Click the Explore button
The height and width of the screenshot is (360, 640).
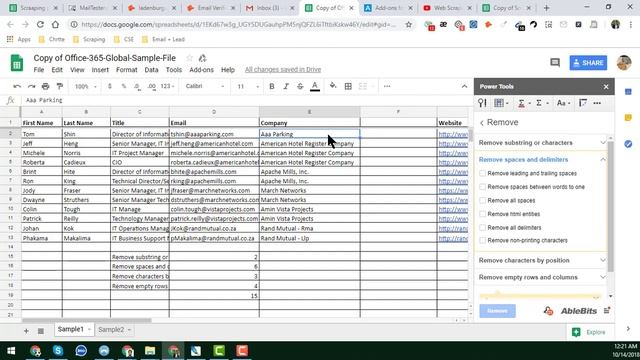[x=589, y=332]
